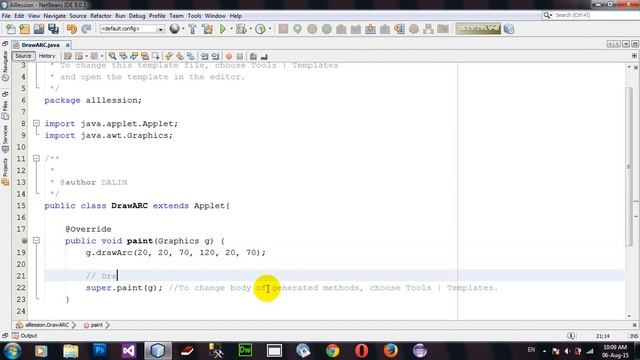Click the Last Edit icon in editor toolbar

(x=68, y=56)
